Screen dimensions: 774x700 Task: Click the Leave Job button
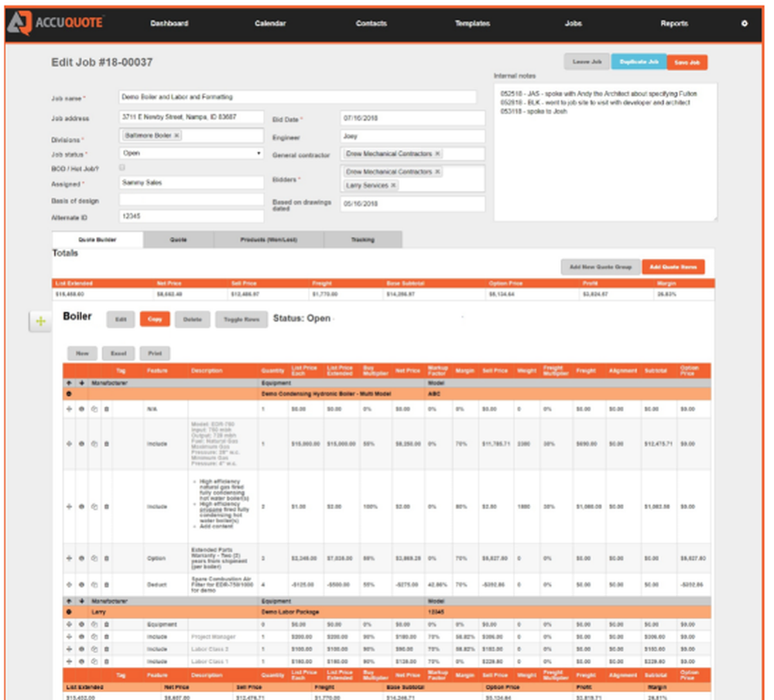click(587, 62)
